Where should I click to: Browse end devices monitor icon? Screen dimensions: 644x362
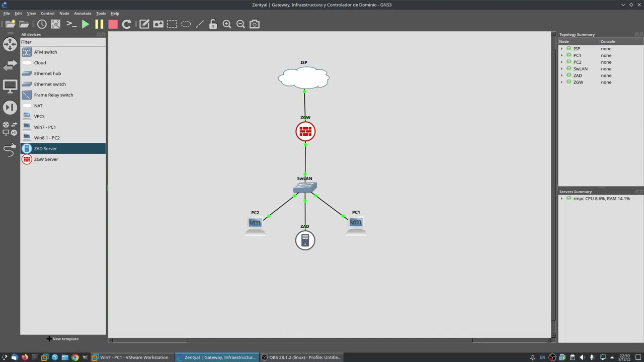[x=10, y=86]
